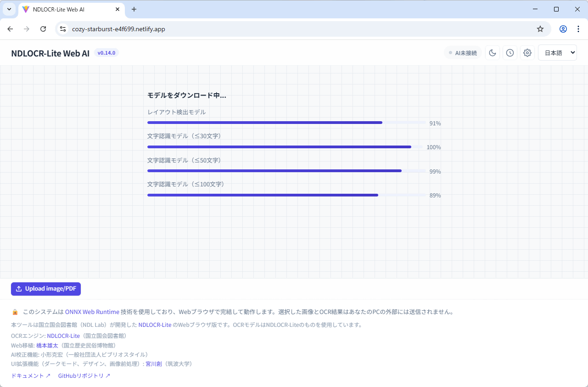This screenshot has height=387, width=588.
Task: Expand the 日本語 language dropdown
Action: 557,53
